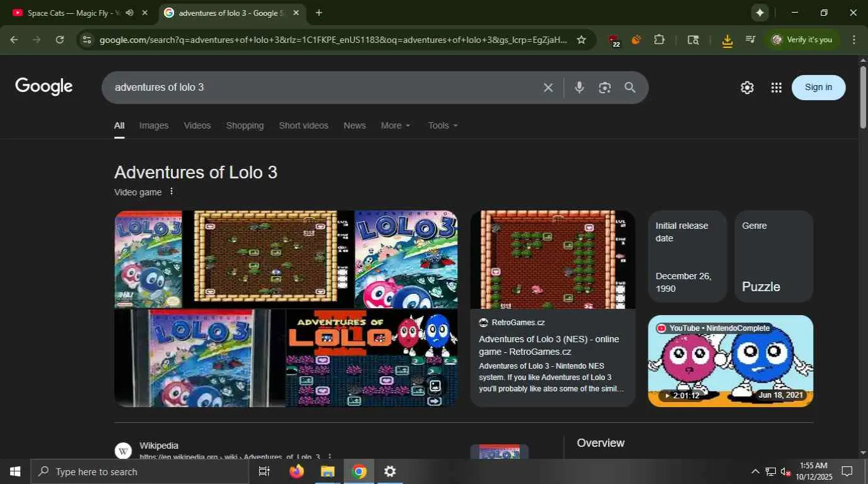Click the Gemini sparkle icon in title bar
The height and width of the screenshot is (484, 868).
(x=759, y=13)
